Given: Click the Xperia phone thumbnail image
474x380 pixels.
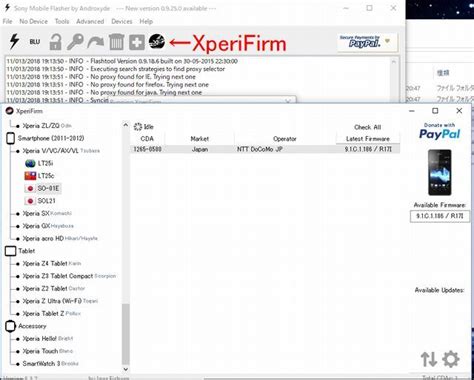Looking at the screenshot, I should click(440, 172).
